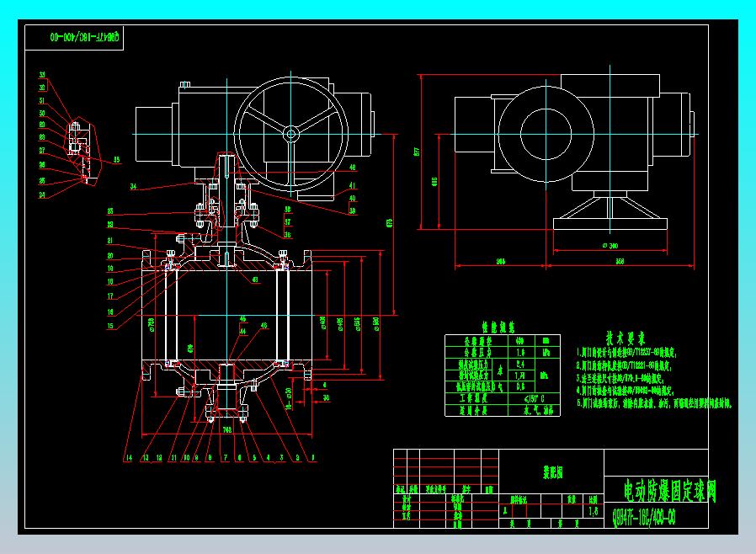756x554 pixels.
Task: Select the 装配图 label in title block
Action: point(552,473)
